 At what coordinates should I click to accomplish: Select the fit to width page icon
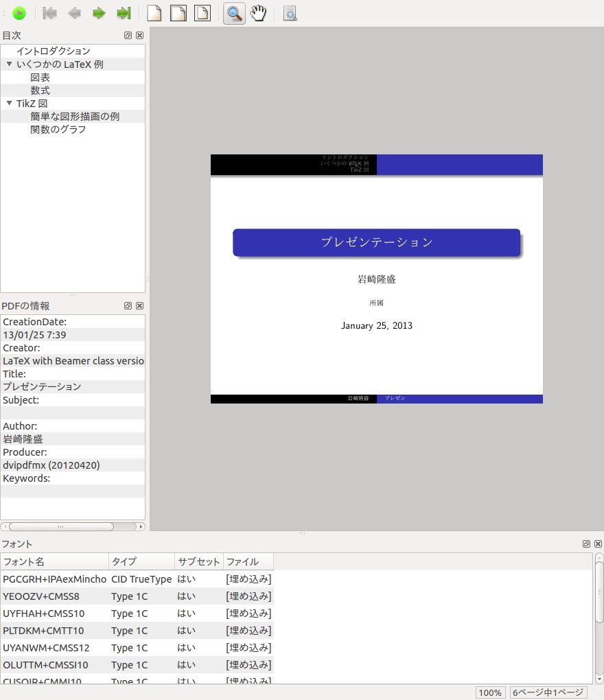pyautogui.click(x=178, y=14)
